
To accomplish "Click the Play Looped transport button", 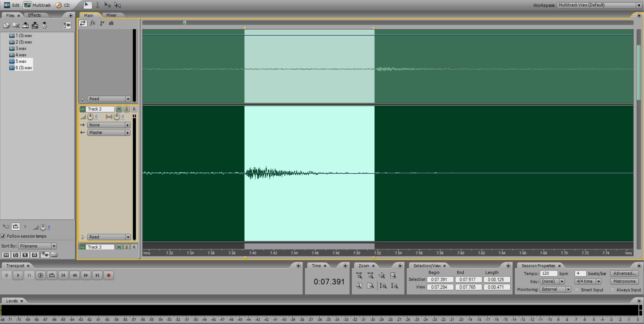I will [x=52, y=275].
